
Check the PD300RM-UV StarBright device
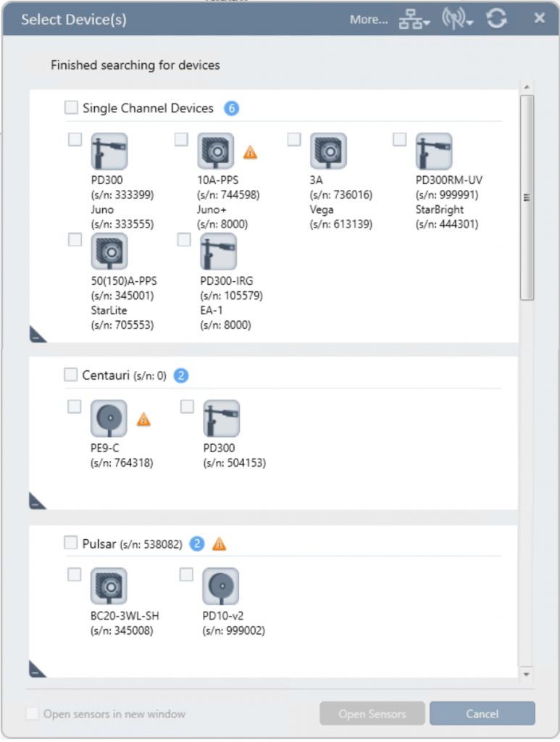click(x=400, y=140)
